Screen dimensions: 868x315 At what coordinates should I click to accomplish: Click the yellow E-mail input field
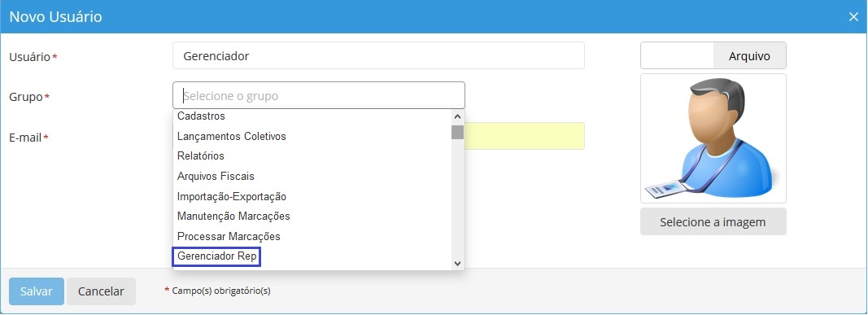tap(524, 136)
